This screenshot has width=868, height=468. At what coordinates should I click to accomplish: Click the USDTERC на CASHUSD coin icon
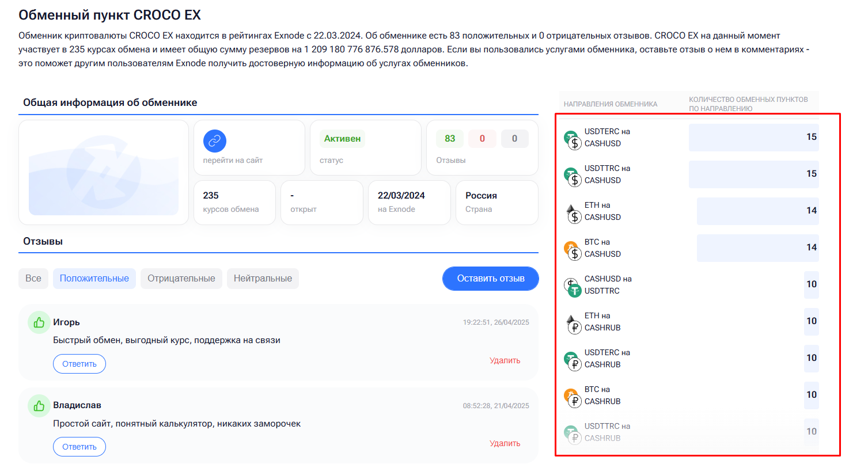(573, 140)
